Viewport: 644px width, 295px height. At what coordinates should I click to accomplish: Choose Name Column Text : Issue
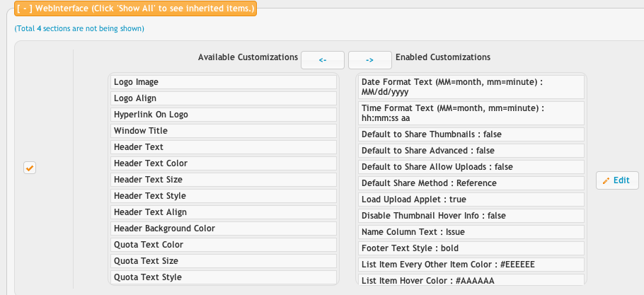[471, 232]
